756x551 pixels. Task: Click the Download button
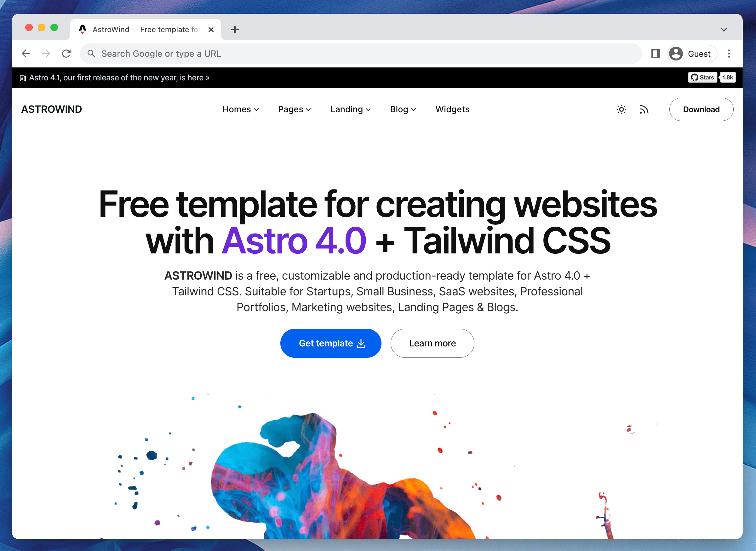pyautogui.click(x=702, y=109)
